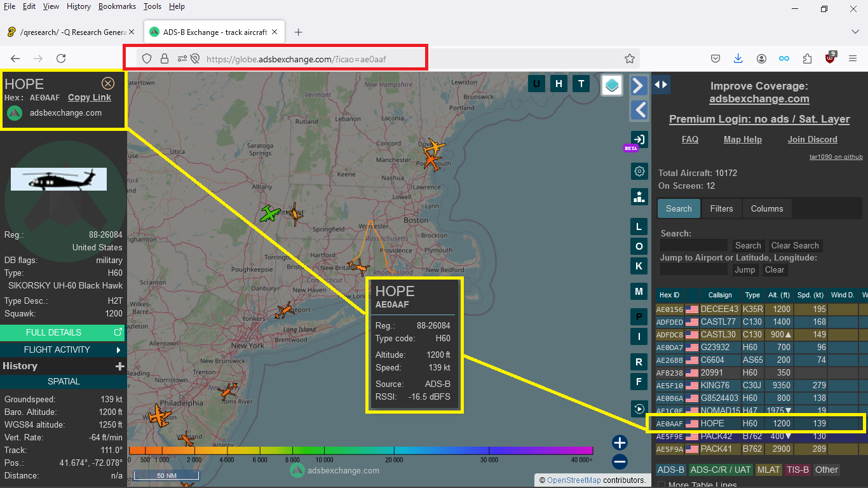This screenshot has height=488, width=868.
Task: Open tar1090 on github link
Action: coord(836,156)
